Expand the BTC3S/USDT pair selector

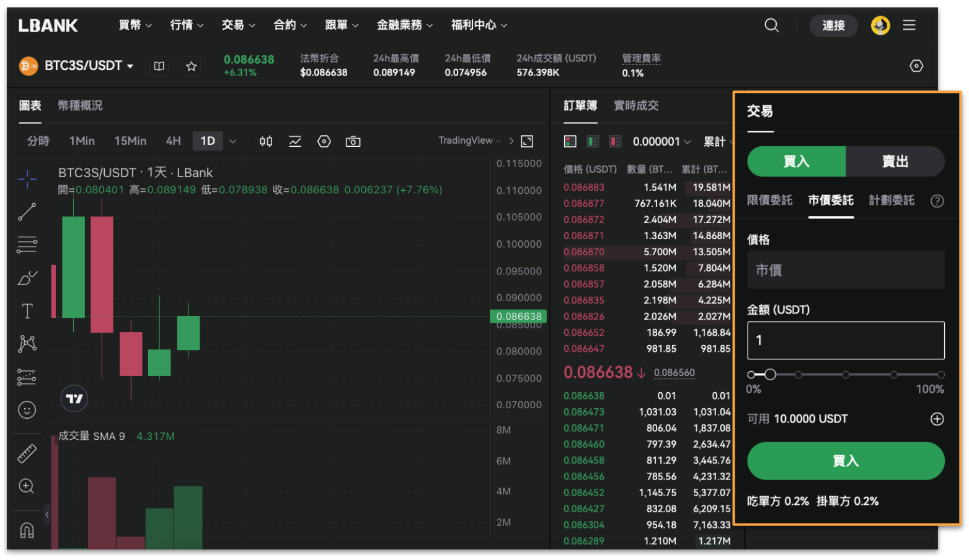[130, 66]
